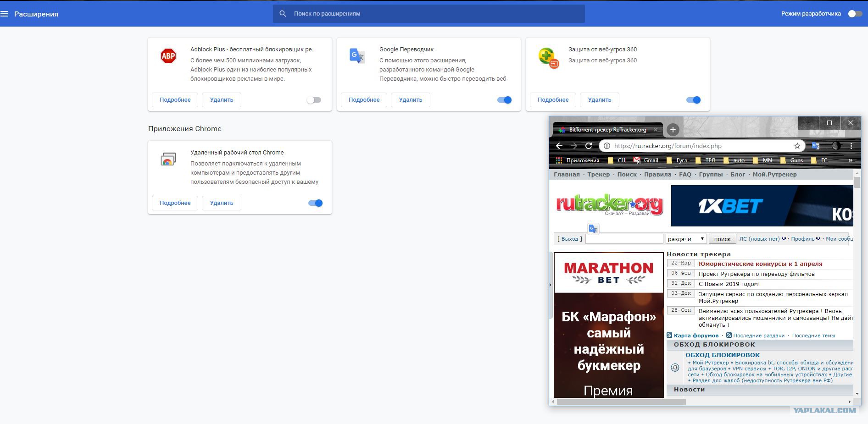Click the Adblock Plus ABP icon
The height and width of the screenshot is (424, 868).
pyautogui.click(x=168, y=56)
